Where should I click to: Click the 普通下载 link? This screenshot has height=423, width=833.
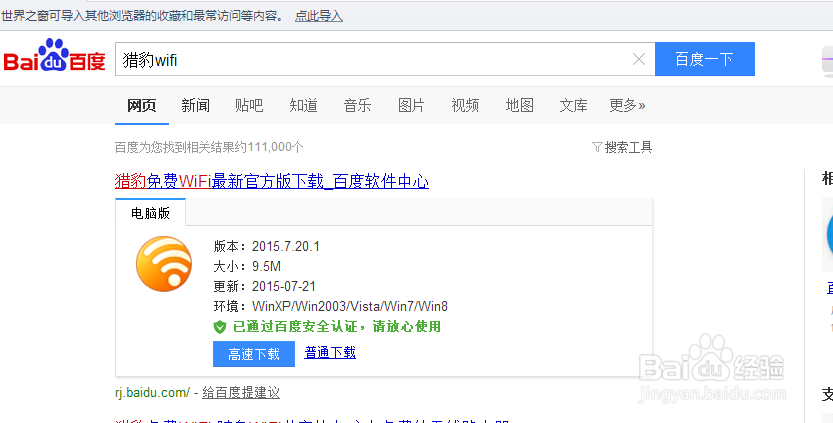(330, 352)
